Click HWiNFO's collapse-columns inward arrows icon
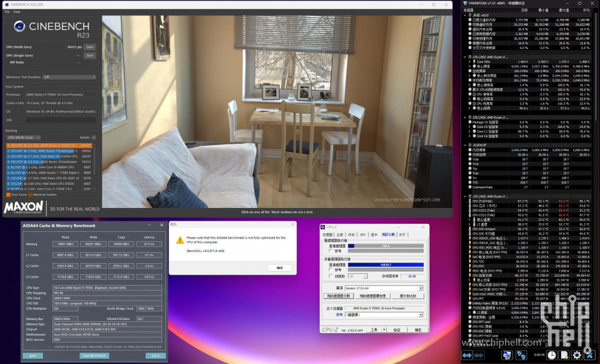The image size is (600, 364). click(x=479, y=355)
